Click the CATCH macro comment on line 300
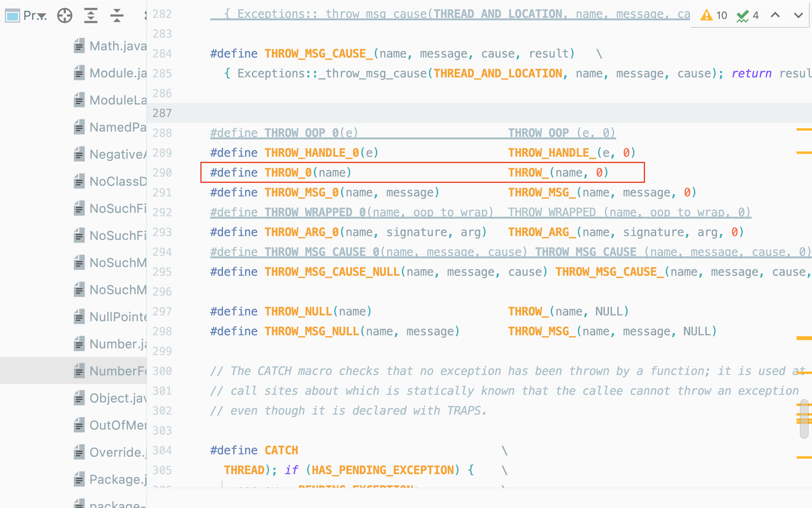Screen dimensions: 812x508 507,371
